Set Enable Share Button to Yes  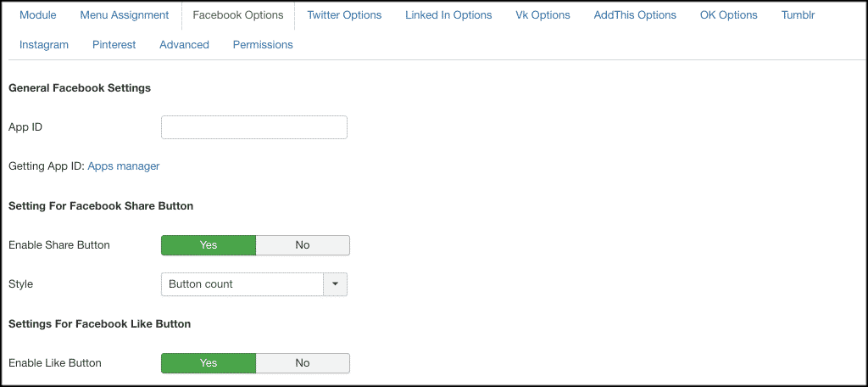pos(209,245)
